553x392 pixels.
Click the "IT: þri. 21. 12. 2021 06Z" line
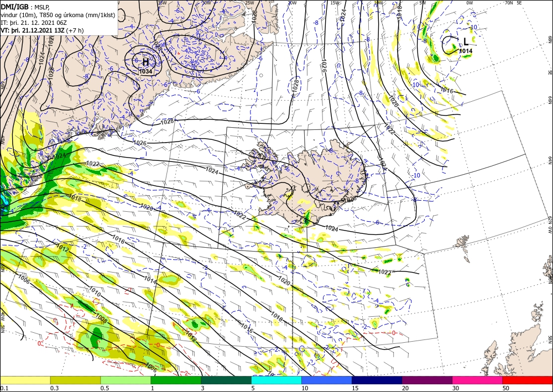34,23
